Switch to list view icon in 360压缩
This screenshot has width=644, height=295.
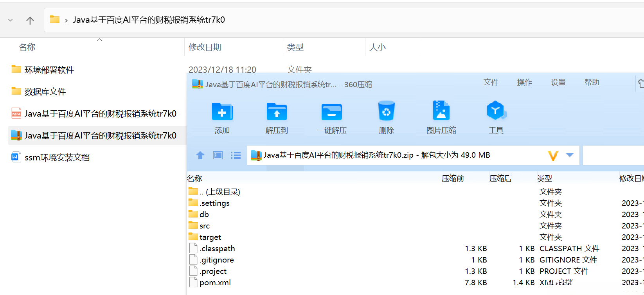(x=236, y=155)
